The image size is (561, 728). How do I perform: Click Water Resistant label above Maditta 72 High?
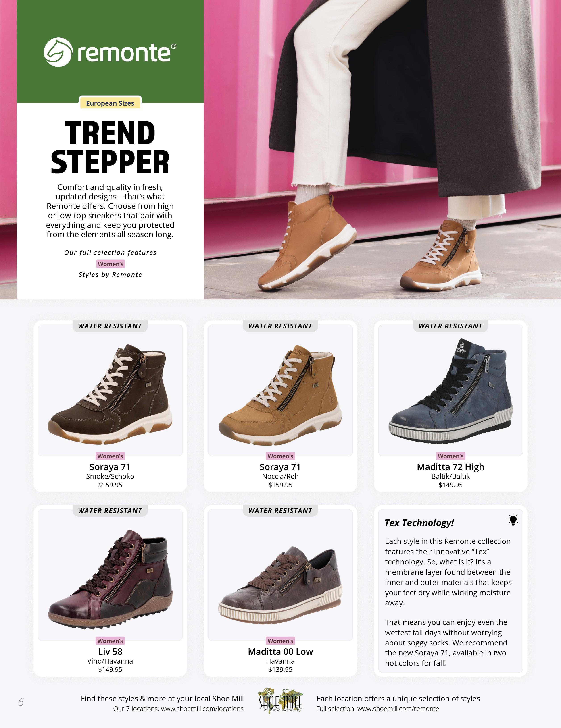click(x=450, y=326)
